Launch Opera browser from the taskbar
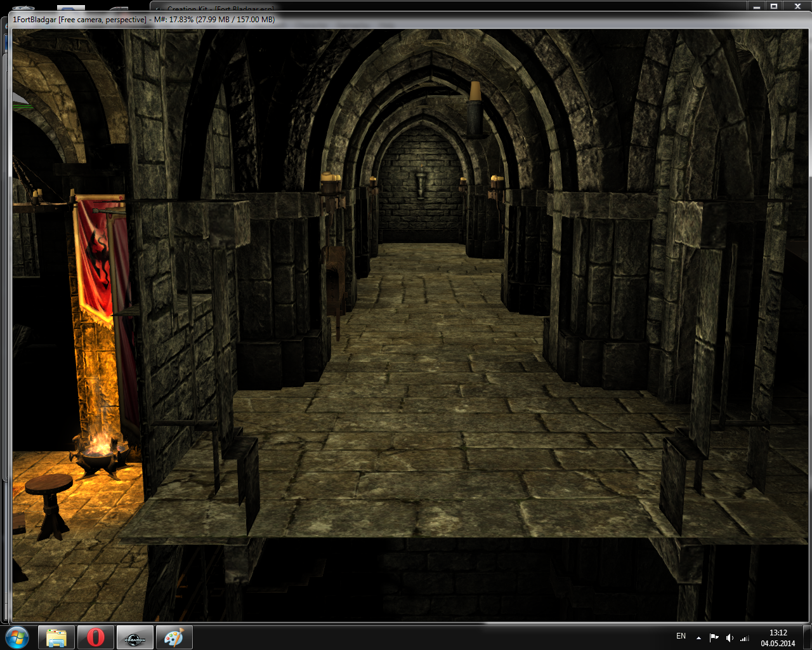812x650 pixels. click(96, 637)
